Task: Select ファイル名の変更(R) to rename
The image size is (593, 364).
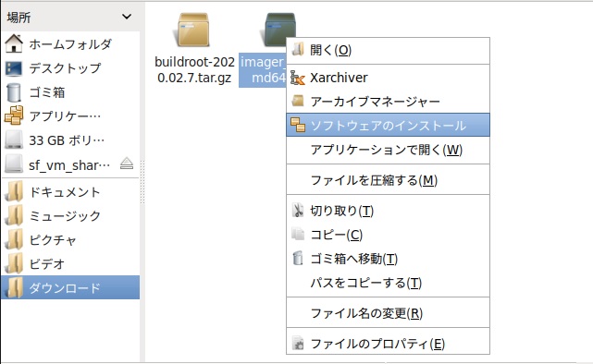Action: click(388, 313)
